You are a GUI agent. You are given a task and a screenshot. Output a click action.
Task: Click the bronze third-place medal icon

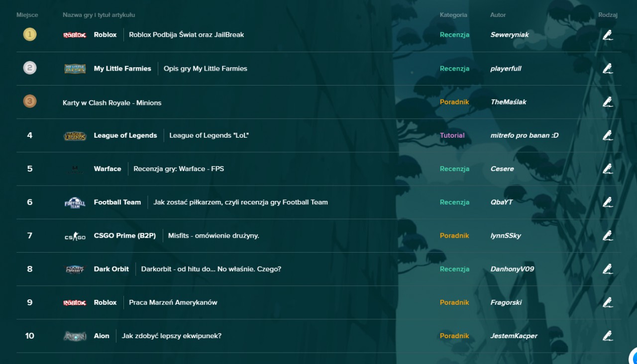coord(30,101)
